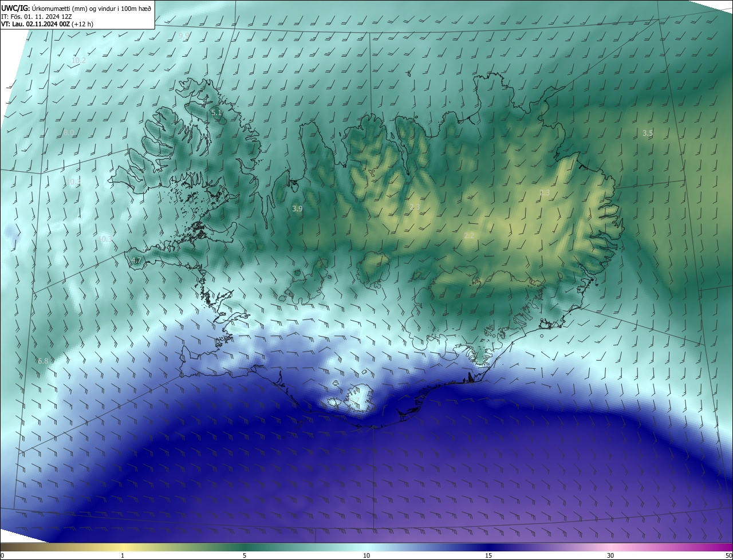Click the 10 tick label on the color scale
The image size is (733, 560).
[x=366, y=555]
